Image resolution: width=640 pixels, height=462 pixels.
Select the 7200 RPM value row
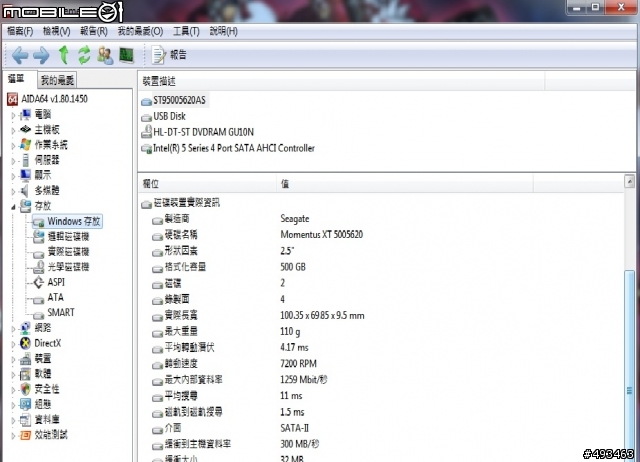click(298, 363)
